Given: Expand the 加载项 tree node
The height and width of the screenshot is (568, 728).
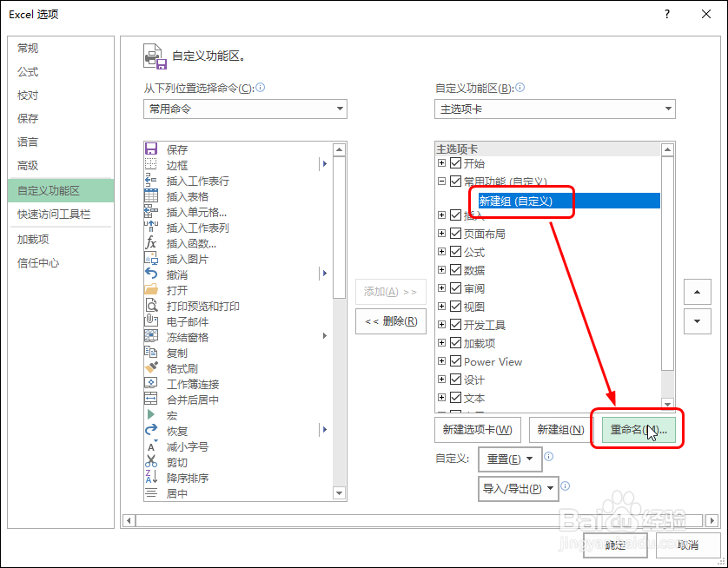Looking at the screenshot, I should click(441, 342).
